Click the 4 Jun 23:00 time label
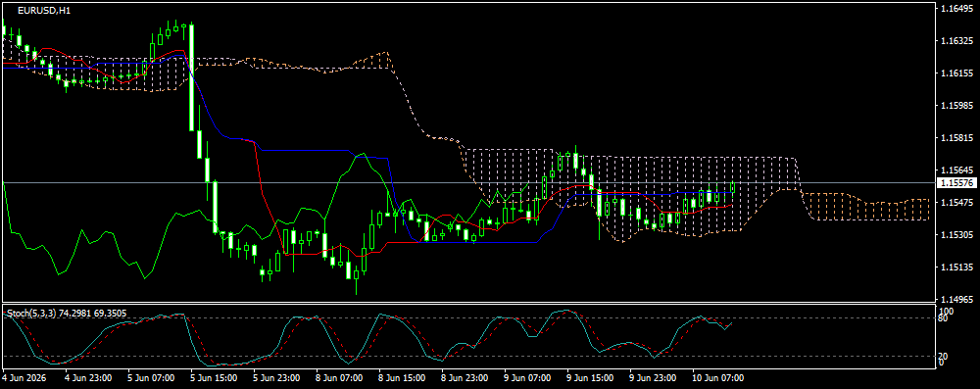 (x=89, y=378)
